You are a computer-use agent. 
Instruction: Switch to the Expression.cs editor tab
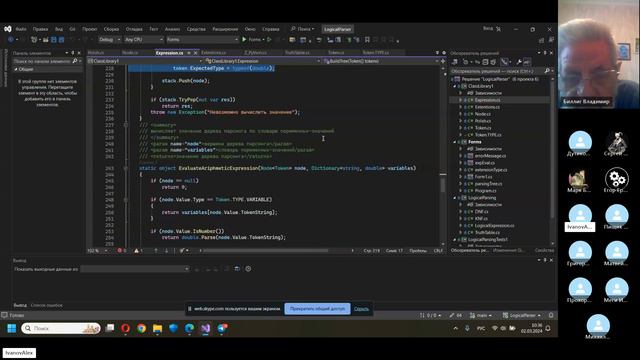tap(169, 53)
